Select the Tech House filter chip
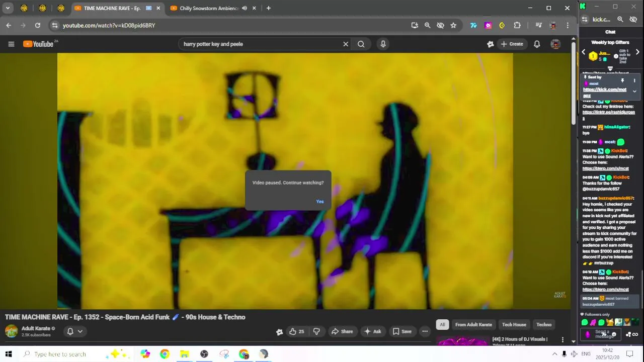644x362 pixels. pos(514,325)
